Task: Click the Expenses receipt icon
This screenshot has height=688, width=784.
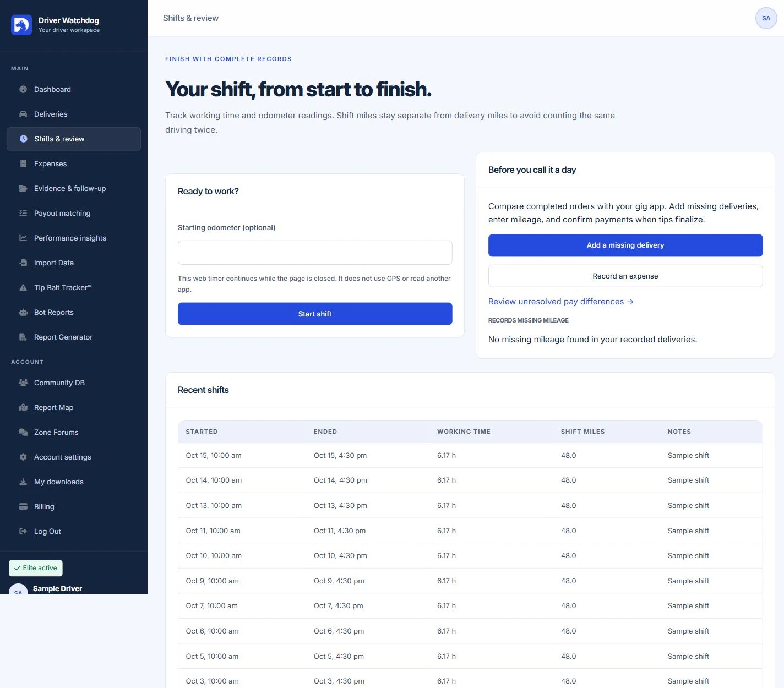Action: click(x=23, y=163)
